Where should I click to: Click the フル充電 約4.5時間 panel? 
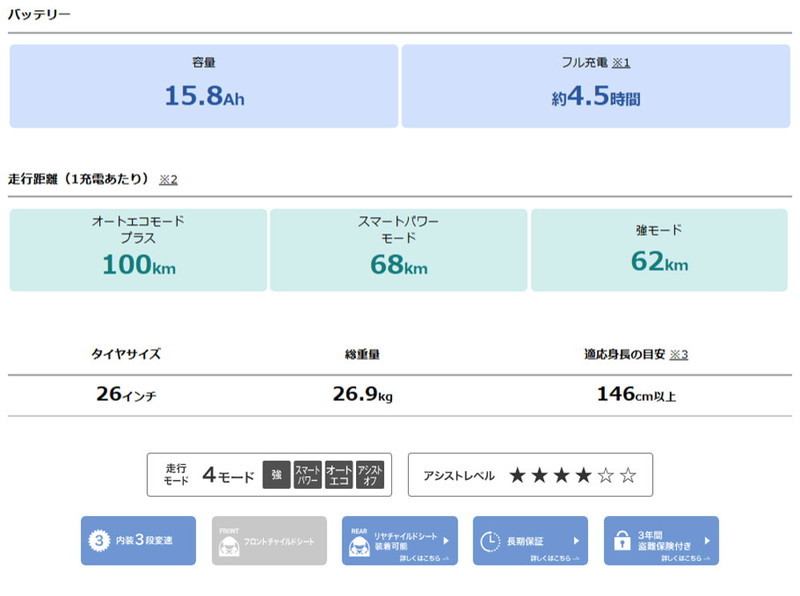coord(596,86)
